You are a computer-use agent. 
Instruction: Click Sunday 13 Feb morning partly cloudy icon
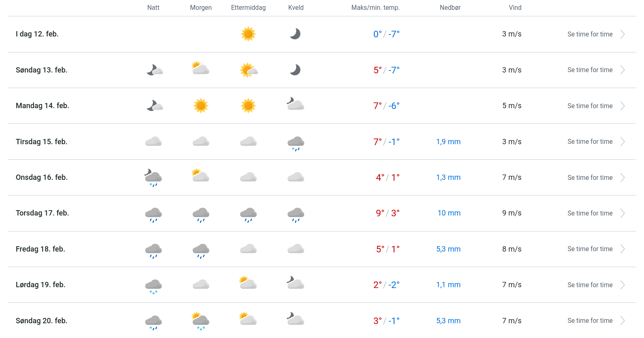pyautogui.click(x=200, y=68)
